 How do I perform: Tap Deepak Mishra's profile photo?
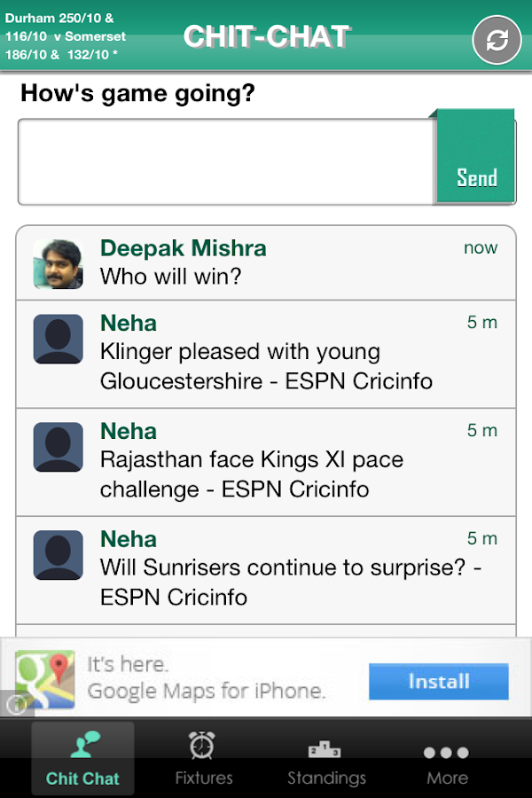tap(58, 263)
